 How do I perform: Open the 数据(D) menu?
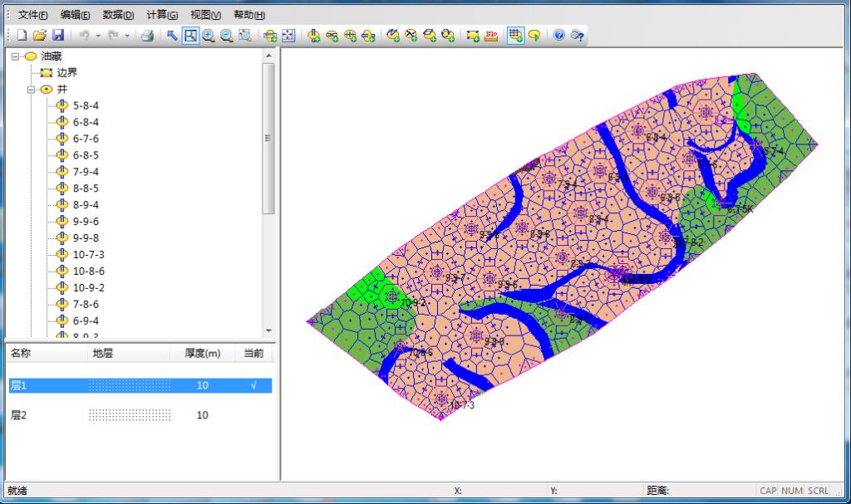click(118, 15)
